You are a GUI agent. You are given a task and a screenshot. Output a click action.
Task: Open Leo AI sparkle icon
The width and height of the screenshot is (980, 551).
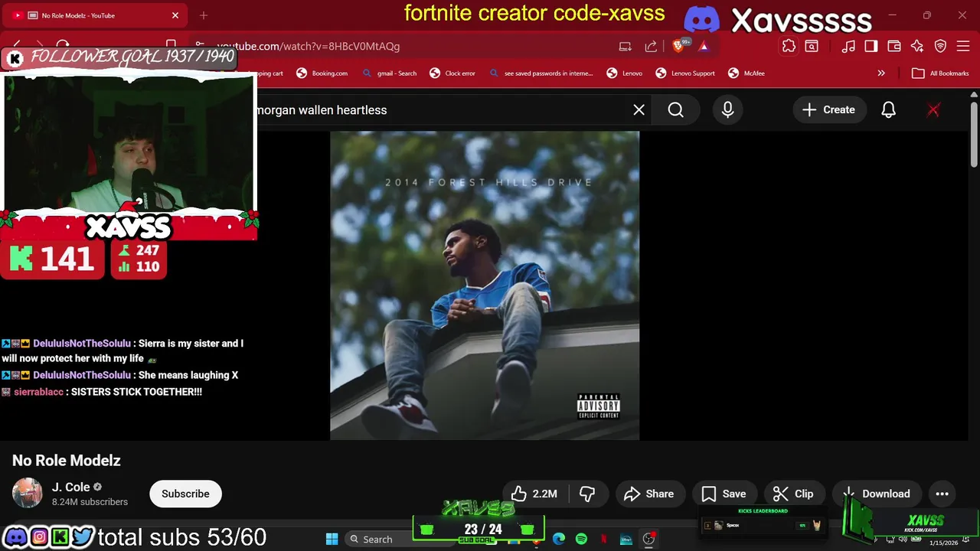[x=917, y=46]
